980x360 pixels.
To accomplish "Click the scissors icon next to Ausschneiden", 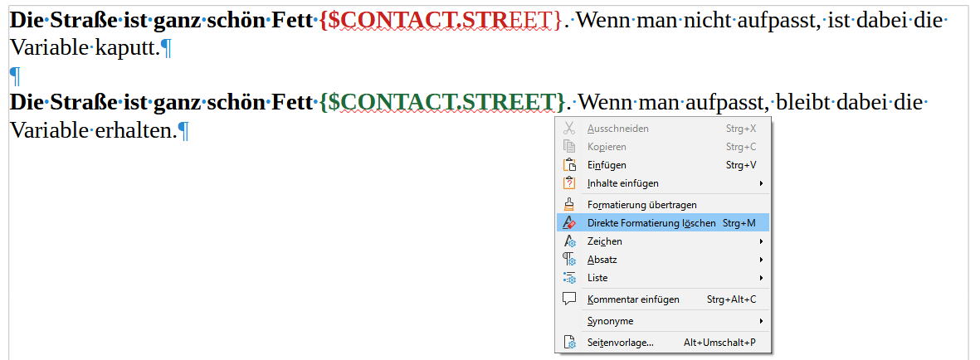I will [569, 129].
